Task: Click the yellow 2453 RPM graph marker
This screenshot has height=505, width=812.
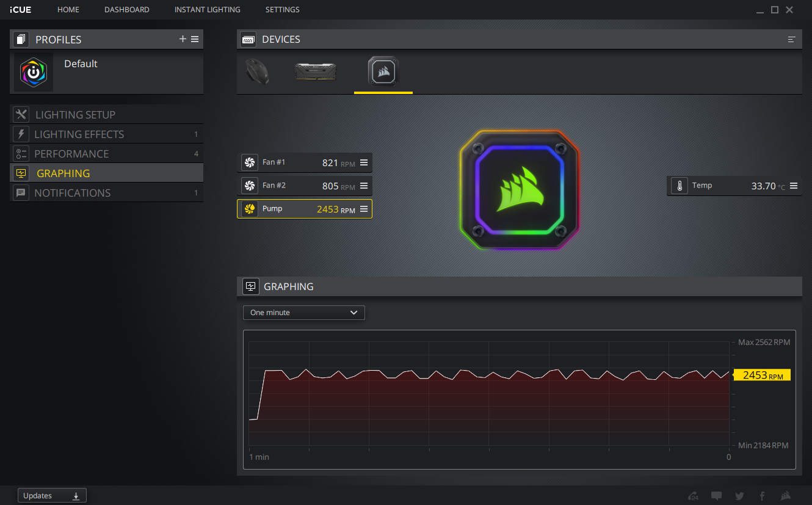Action: pyautogui.click(x=761, y=375)
